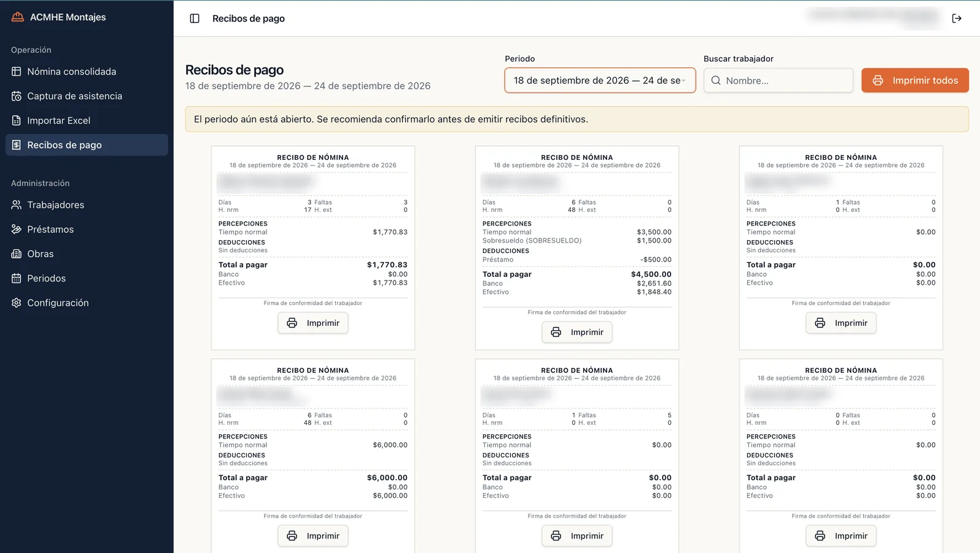Click the Imprimir todos button
This screenshot has width=980, height=553.
coord(915,80)
